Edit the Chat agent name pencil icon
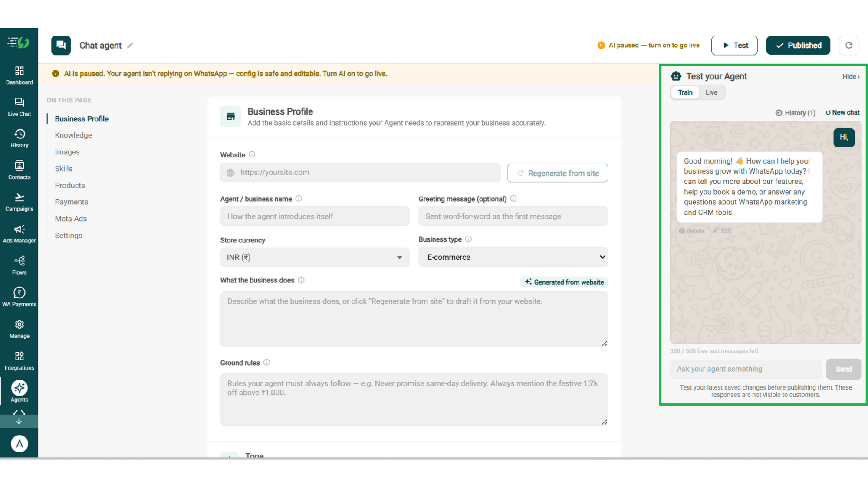 (x=130, y=45)
